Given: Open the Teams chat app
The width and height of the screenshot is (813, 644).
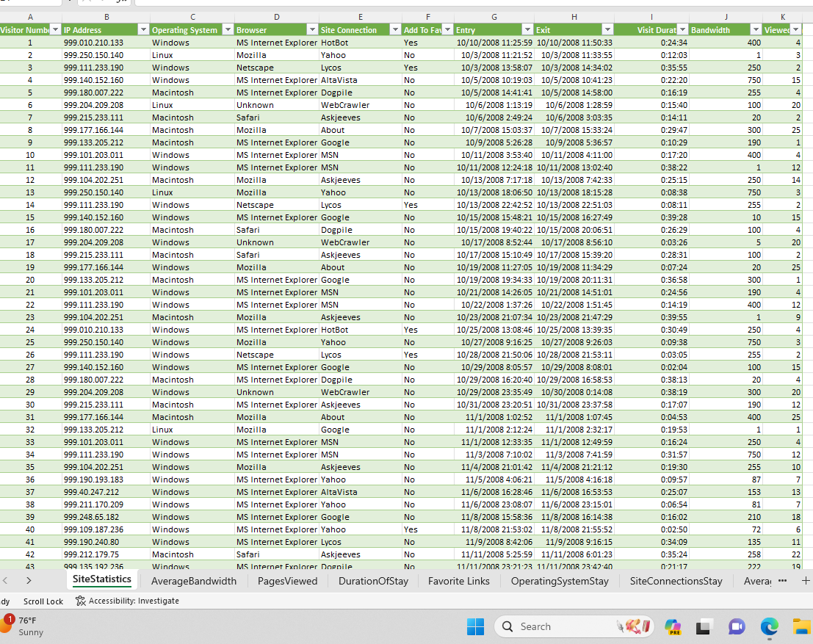Looking at the screenshot, I should [x=735, y=626].
